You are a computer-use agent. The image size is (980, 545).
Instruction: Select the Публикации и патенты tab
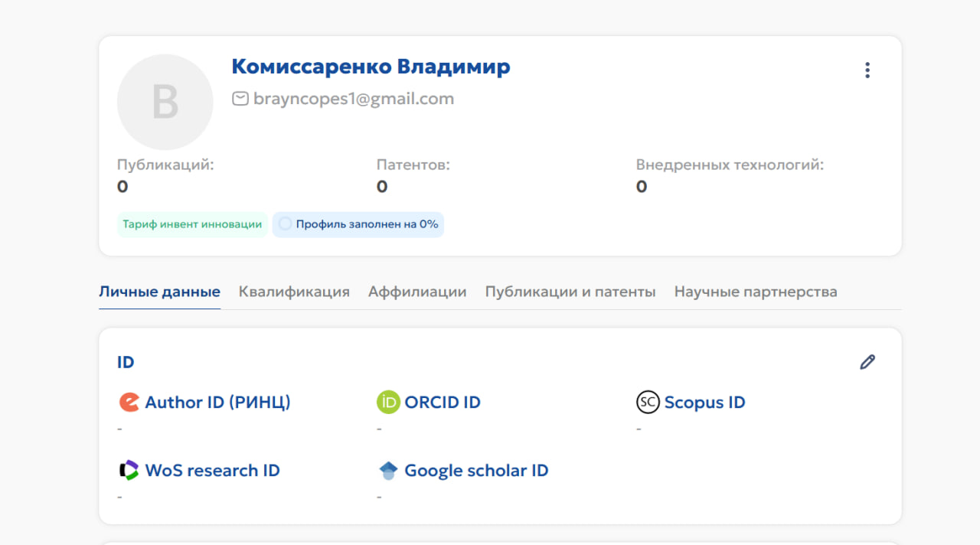coord(570,292)
